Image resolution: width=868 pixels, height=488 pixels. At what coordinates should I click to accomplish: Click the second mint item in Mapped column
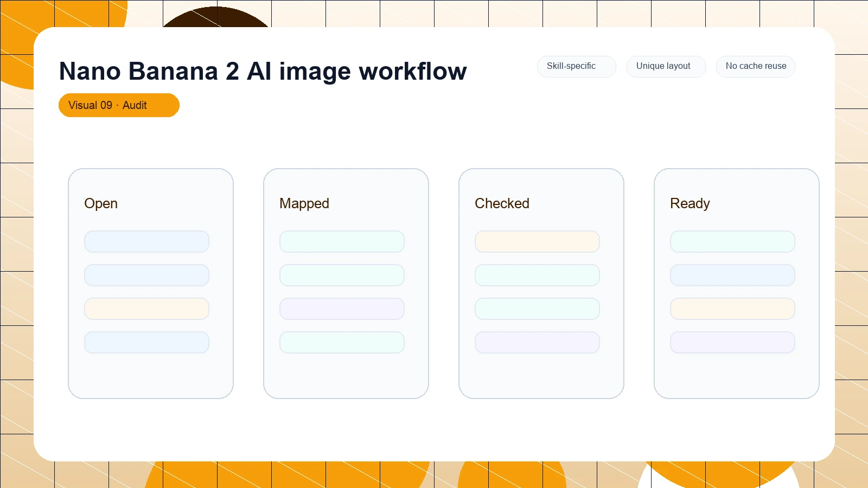pyautogui.click(x=342, y=275)
